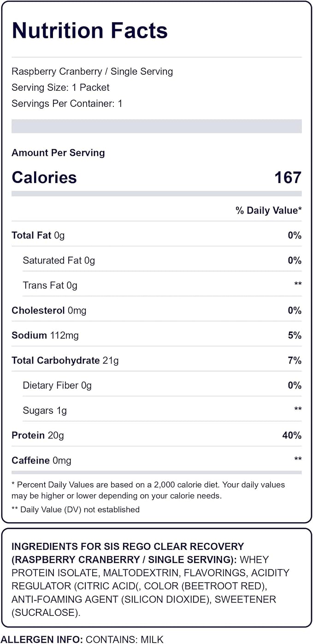Click the 7% Total Carbohydrate daily value
This screenshot has height=644, width=313.
295,360
